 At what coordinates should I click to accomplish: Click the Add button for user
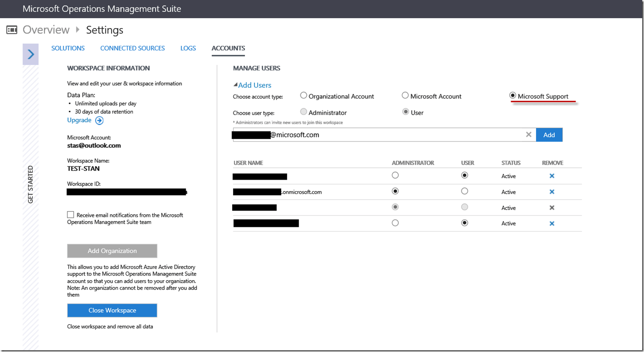(x=549, y=135)
